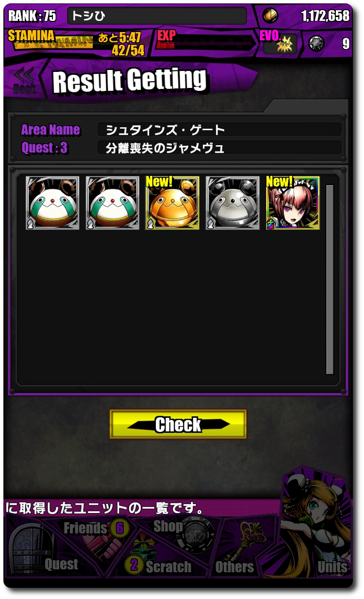Select the second white-green bear unit
This screenshot has height=599, width=364.
click(x=113, y=203)
